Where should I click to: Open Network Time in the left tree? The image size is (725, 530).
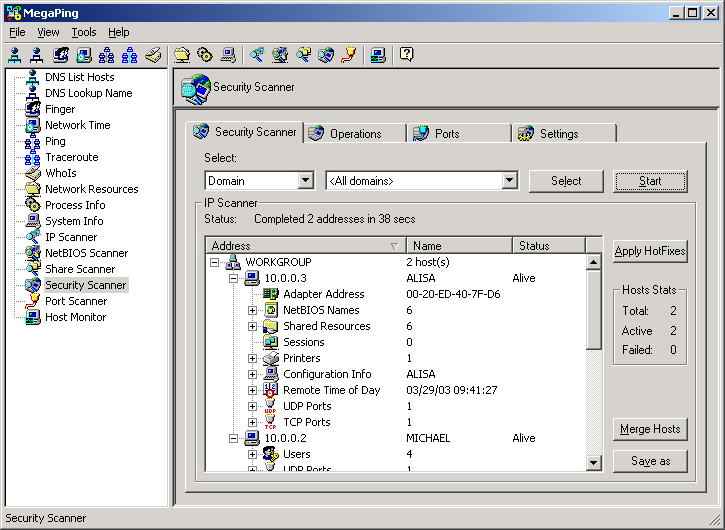tap(78, 125)
